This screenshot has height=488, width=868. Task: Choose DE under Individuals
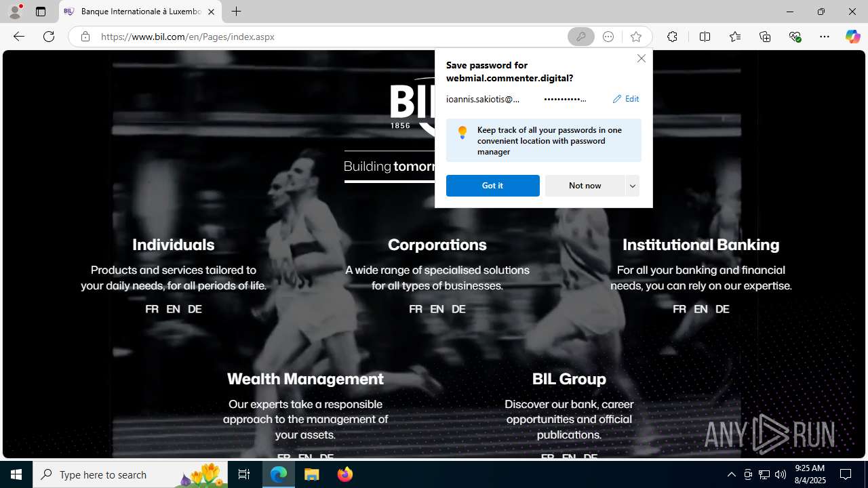click(195, 309)
